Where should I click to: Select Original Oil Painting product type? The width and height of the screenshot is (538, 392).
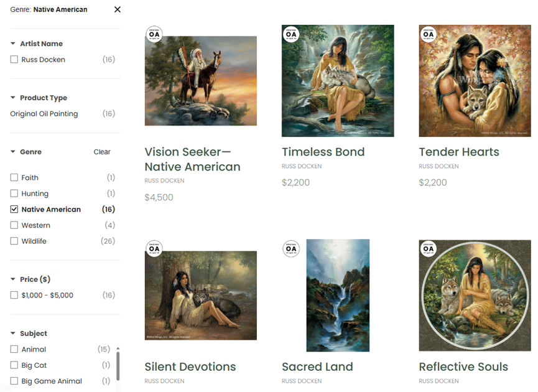pos(44,114)
